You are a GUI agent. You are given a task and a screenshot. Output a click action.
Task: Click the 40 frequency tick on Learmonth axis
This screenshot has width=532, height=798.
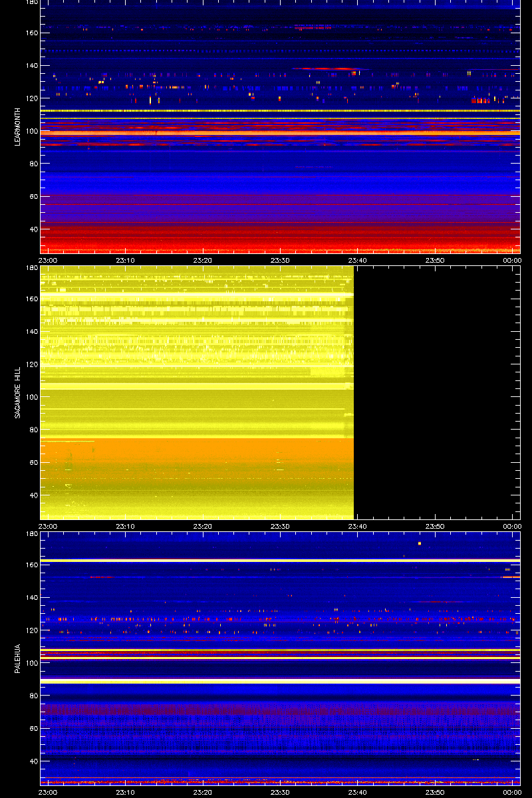[x=33, y=229]
